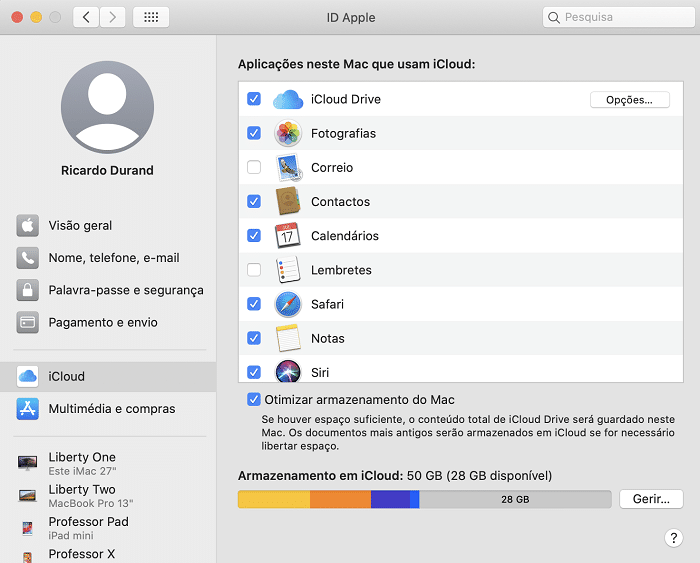Image resolution: width=700 pixels, height=563 pixels.
Task: Click the dark blue segment of storage bar
Action: pyautogui.click(x=391, y=499)
